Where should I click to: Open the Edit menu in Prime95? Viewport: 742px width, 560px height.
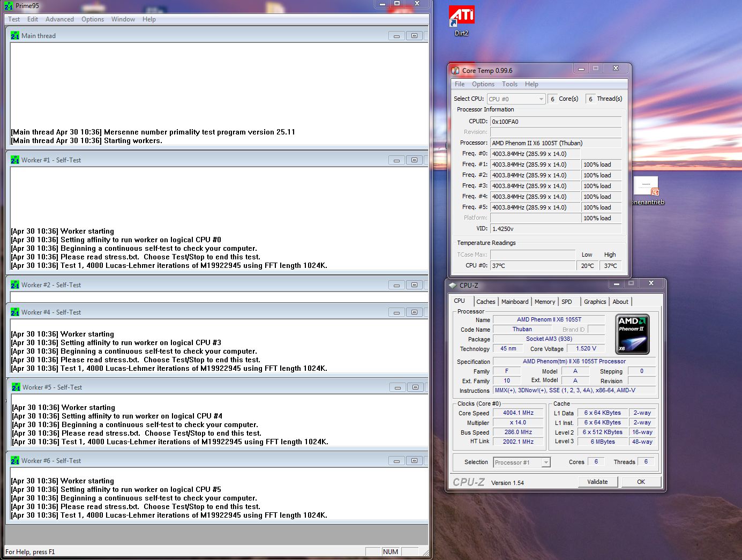tap(33, 19)
